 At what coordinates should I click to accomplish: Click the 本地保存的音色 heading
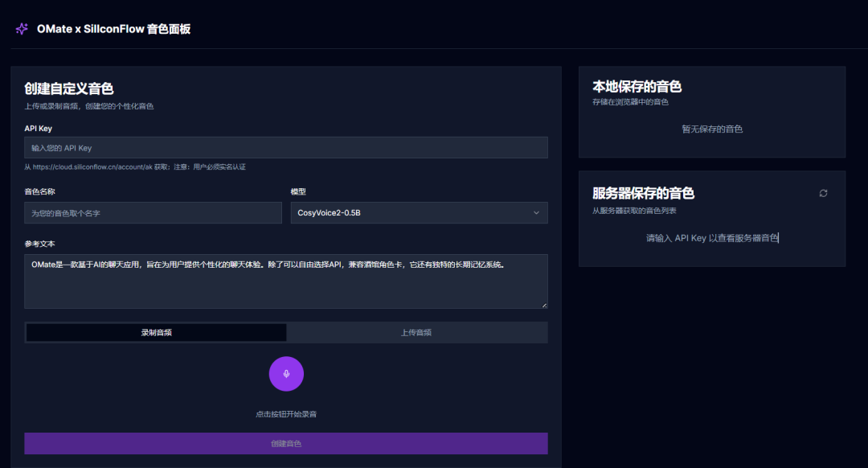(637, 86)
